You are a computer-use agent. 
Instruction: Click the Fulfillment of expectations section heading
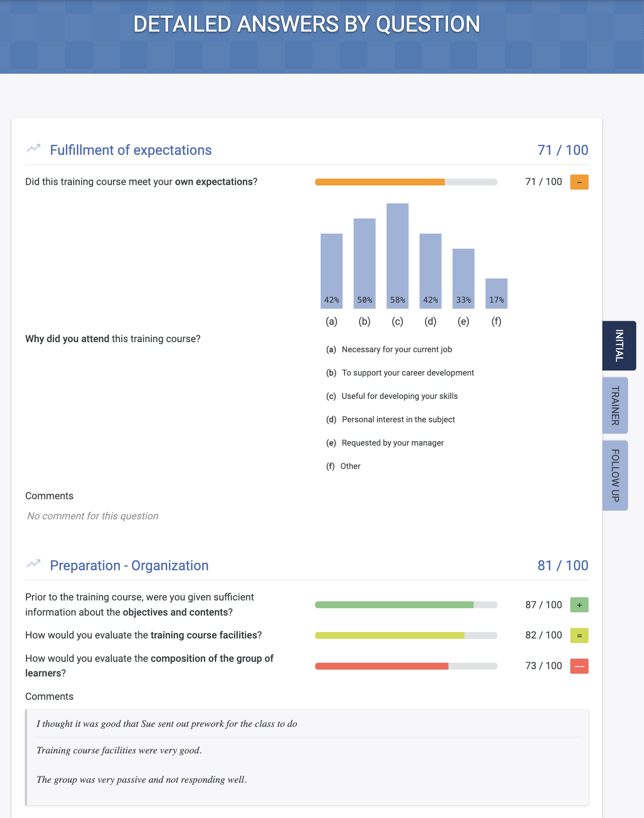131,150
